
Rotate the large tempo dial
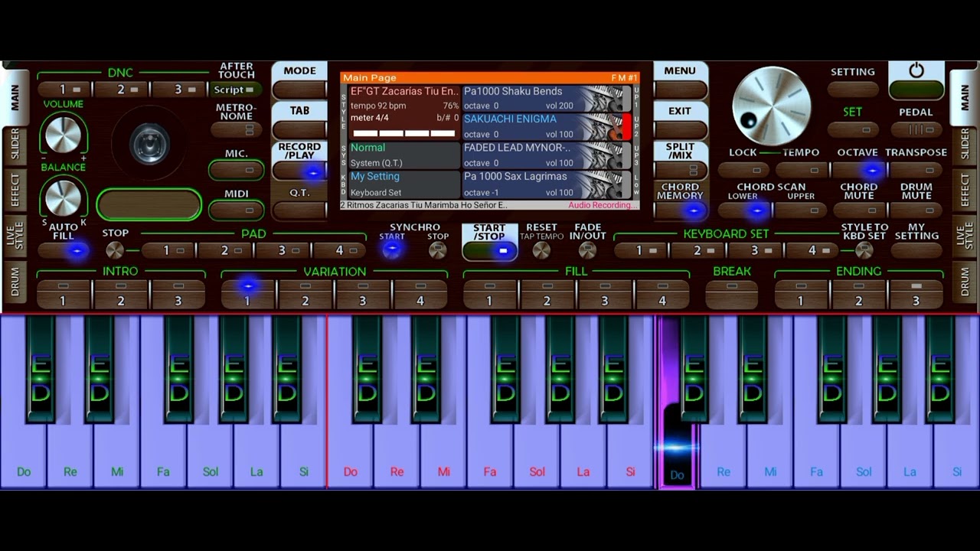(x=771, y=107)
